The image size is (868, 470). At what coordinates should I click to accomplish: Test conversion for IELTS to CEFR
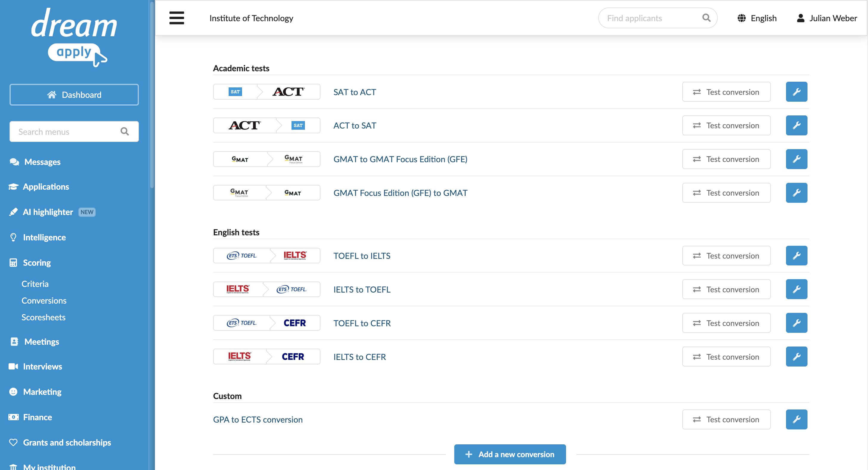coord(726,357)
